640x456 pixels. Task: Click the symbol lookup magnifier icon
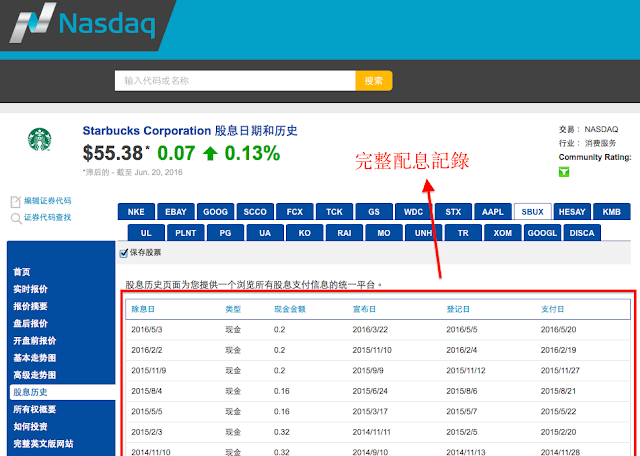[x=16, y=218]
